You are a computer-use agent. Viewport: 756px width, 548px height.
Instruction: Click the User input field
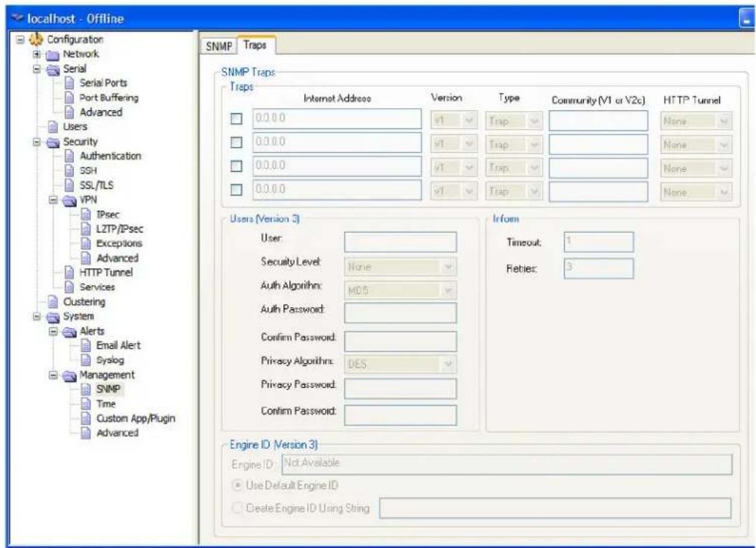[x=400, y=242]
